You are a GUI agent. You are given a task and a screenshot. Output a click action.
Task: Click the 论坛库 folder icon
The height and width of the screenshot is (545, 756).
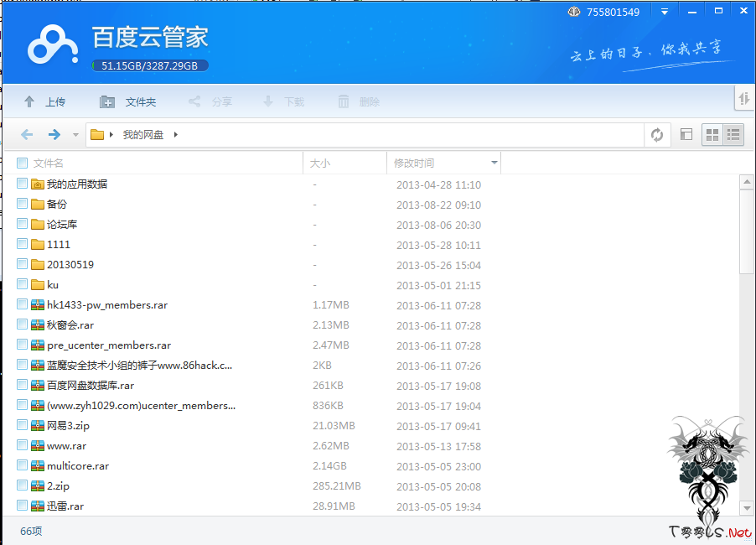(x=38, y=224)
